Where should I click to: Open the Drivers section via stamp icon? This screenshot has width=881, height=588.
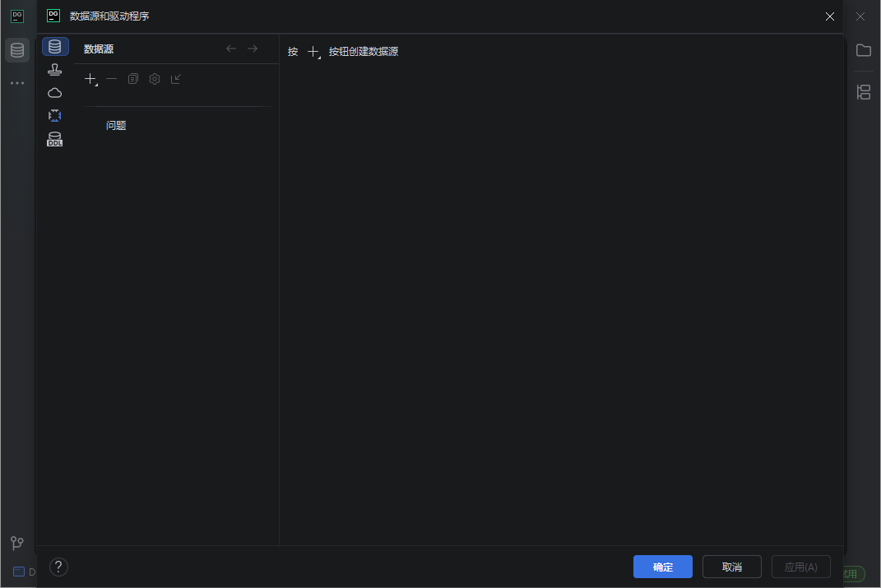54,69
